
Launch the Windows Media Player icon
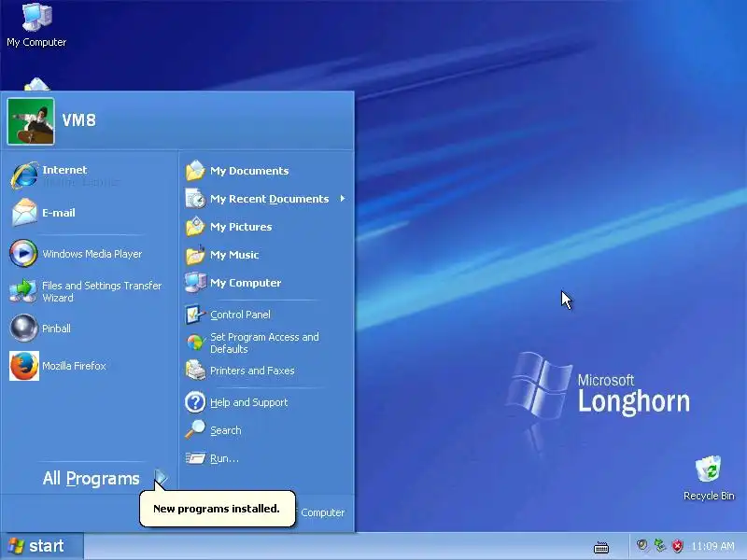23,253
